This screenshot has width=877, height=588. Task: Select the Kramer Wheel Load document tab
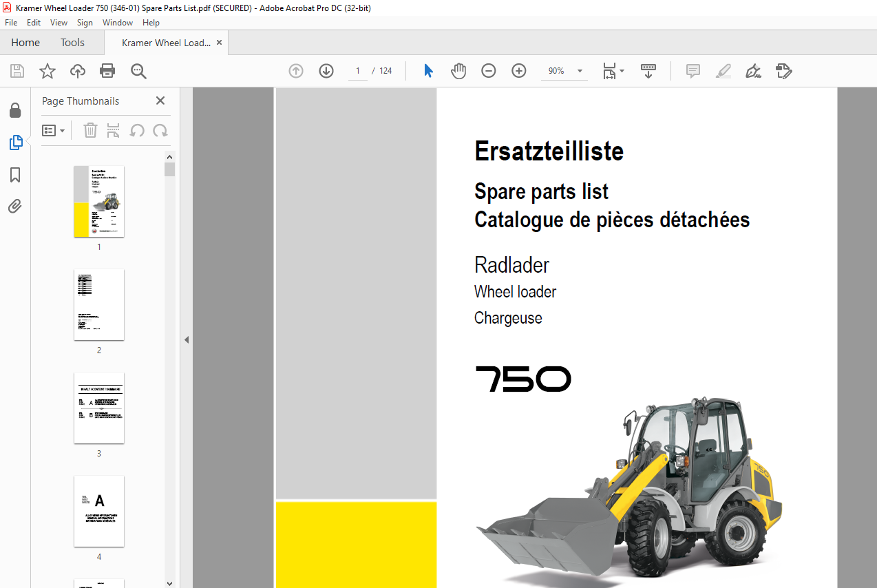[166, 43]
